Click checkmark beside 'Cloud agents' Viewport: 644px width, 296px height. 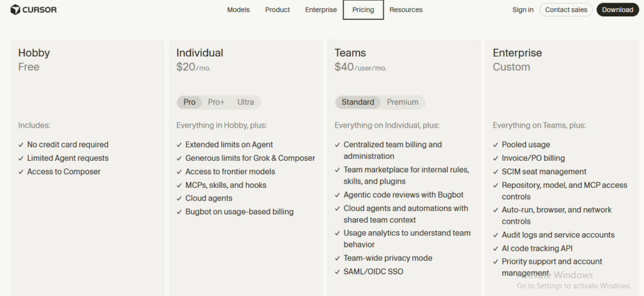179,199
